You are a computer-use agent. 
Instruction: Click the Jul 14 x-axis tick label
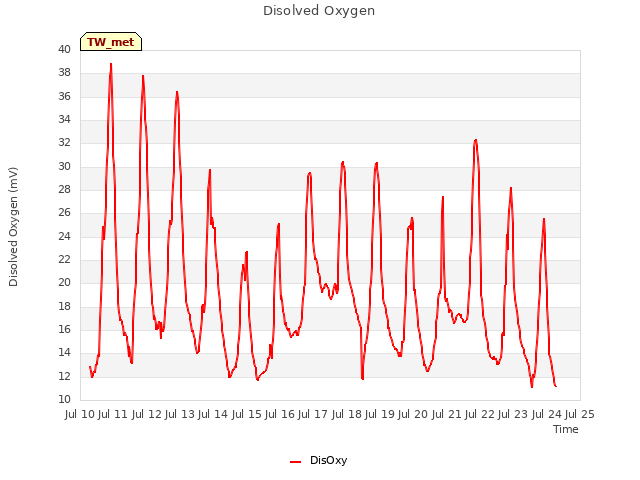pos(213,414)
